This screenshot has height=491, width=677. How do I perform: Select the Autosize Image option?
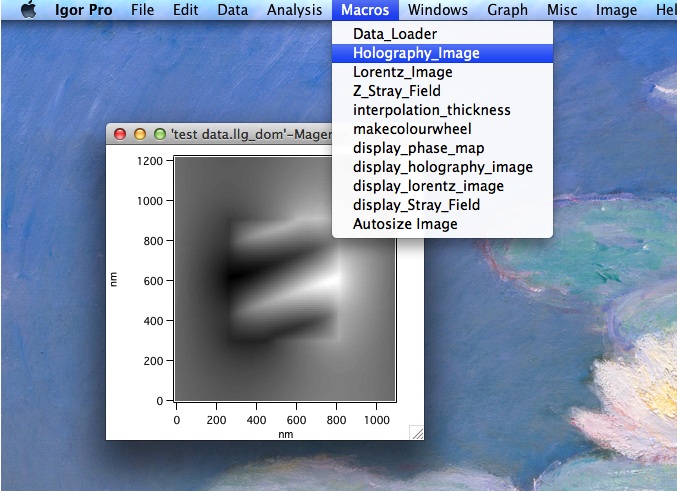pyautogui.click(x=405, y=224)
